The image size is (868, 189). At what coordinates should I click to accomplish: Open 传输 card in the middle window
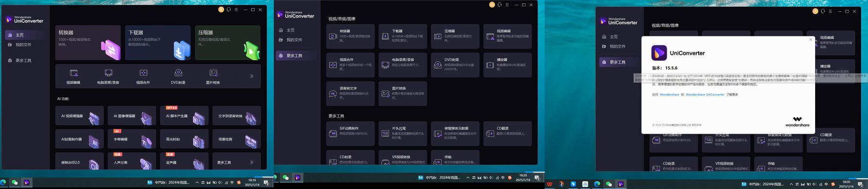[x=455, y=157]
